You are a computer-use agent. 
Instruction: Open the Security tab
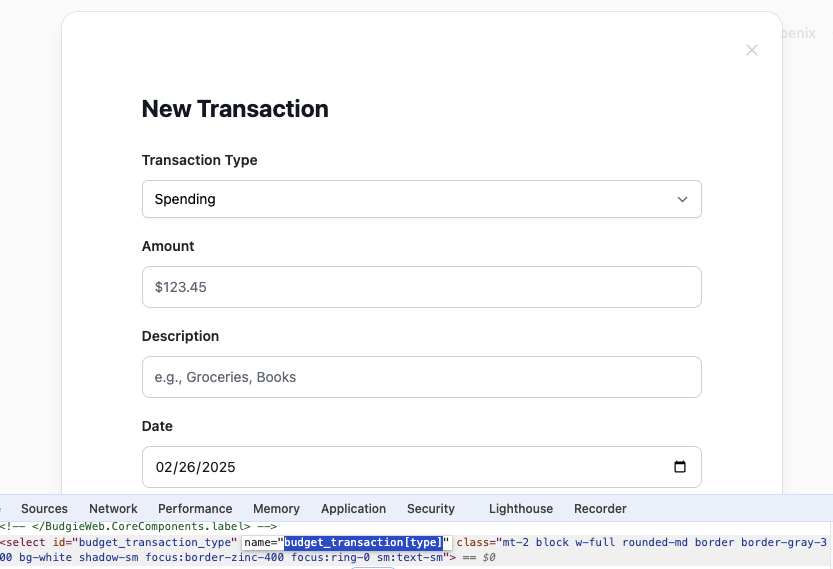point(431,508)
